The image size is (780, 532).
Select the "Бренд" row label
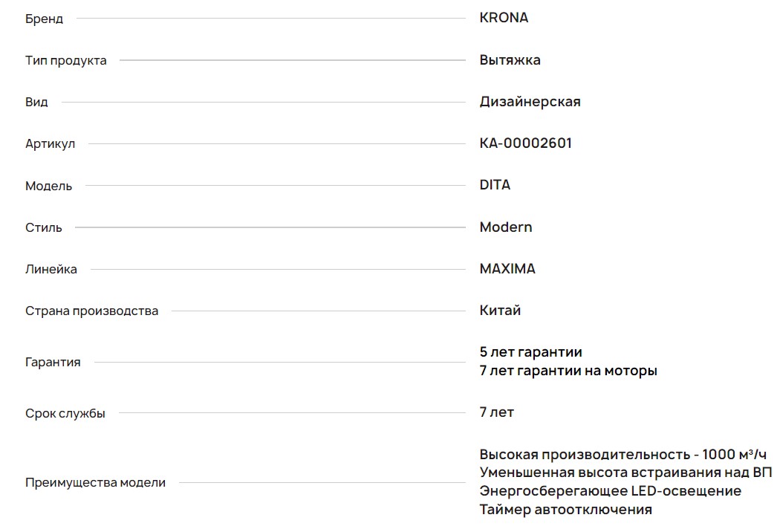coord(44,19)
